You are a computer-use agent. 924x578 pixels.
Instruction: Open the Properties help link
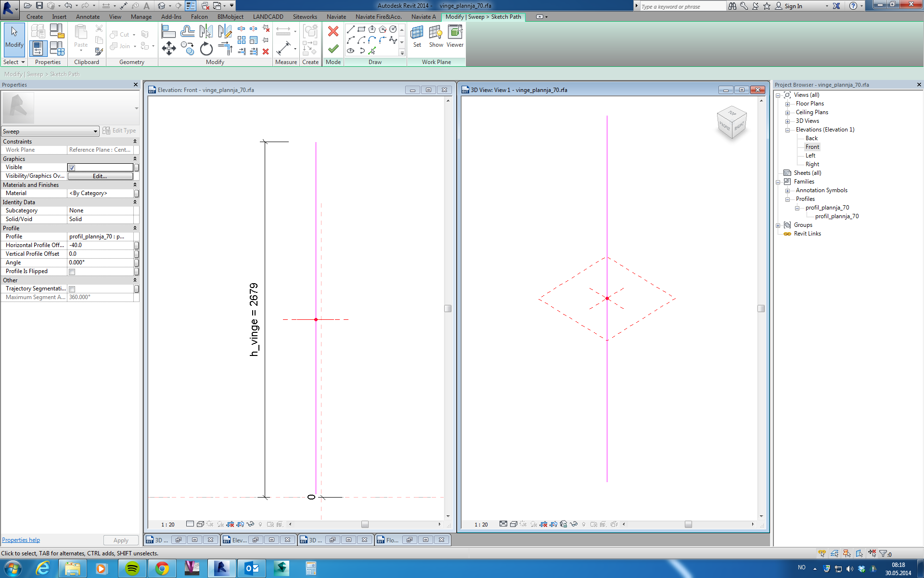click(x=21, y=540)
